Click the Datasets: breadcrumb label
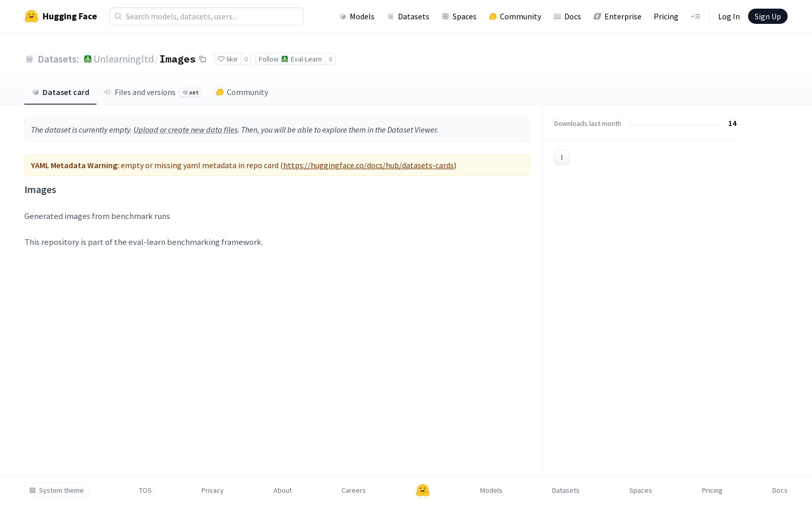This screenshot has height=508, width=812. coord(58,59)
